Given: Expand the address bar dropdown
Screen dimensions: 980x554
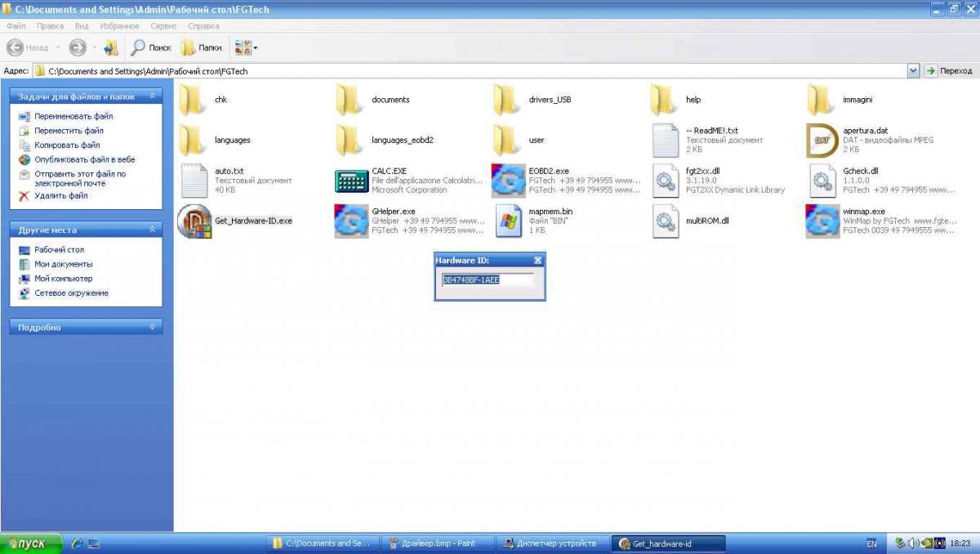Looking at the screenshot, I should coord(913,71).
